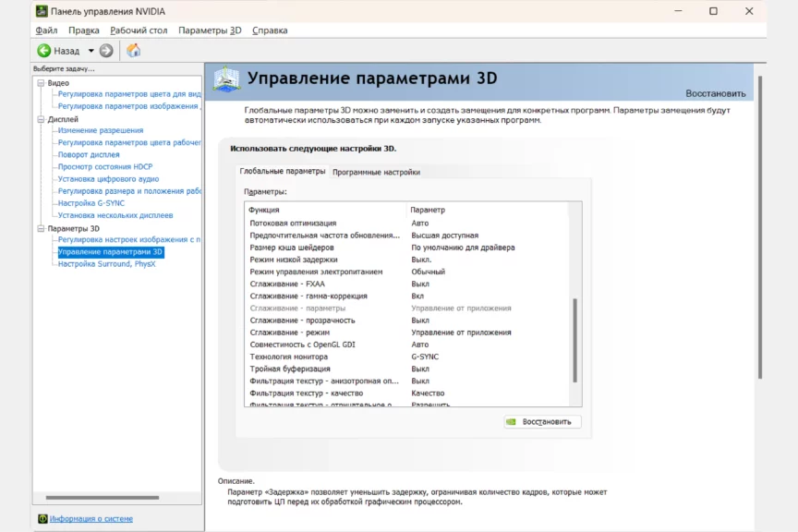The image size is (798, 532).
Task: Click the Восстановить button below settings list
Action: [x=543, y=422]
